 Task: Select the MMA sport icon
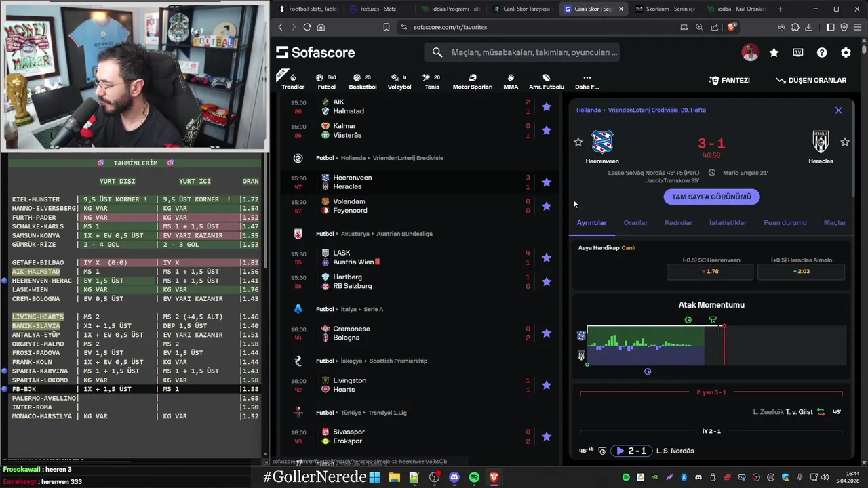pyautogui.click(x=511, y=77)
